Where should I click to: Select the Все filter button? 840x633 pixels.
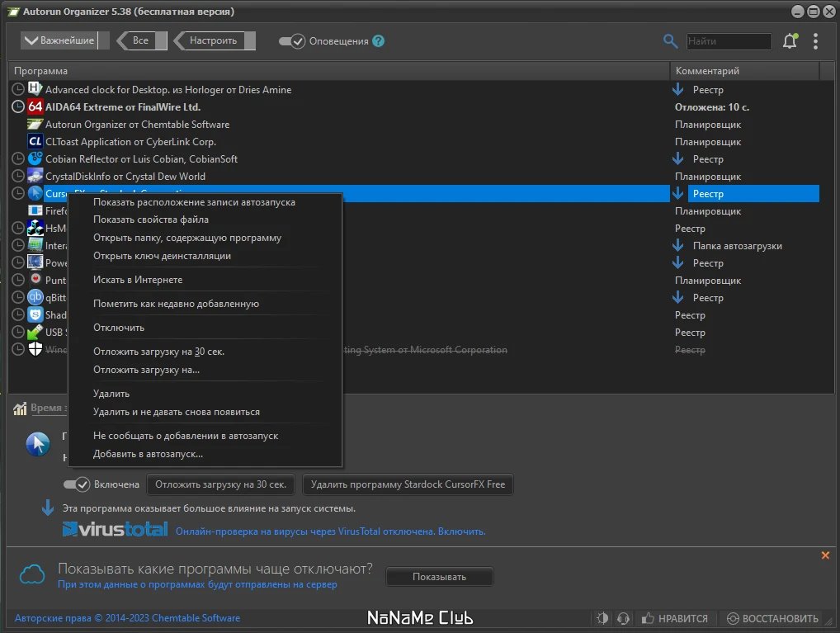pyautogui.click(x=142, y=40)
